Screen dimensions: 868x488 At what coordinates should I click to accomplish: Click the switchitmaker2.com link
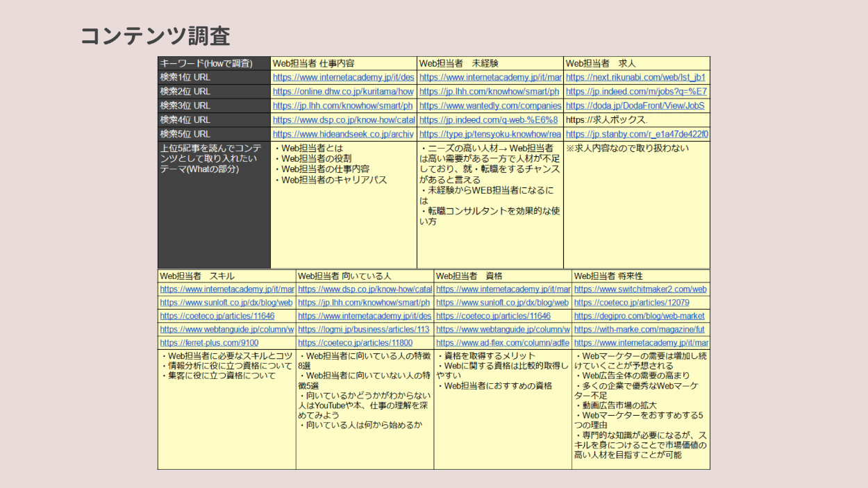coord(640,289)
